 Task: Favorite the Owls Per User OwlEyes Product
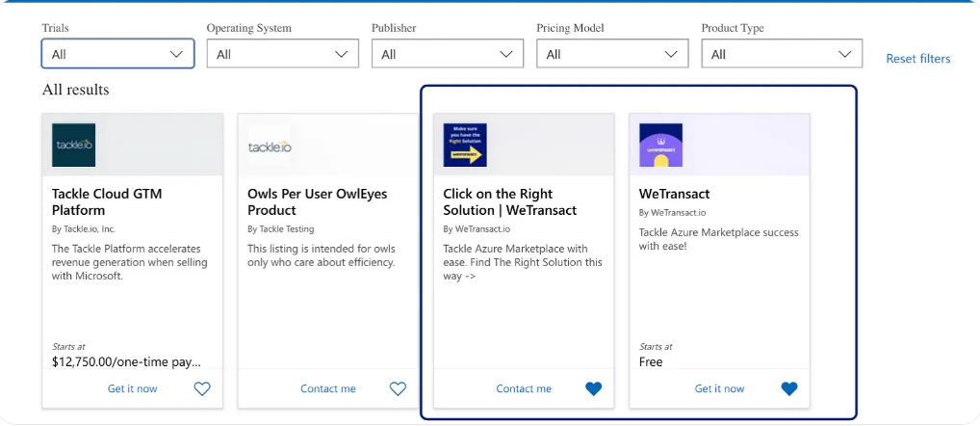click(x=399, y=389)
